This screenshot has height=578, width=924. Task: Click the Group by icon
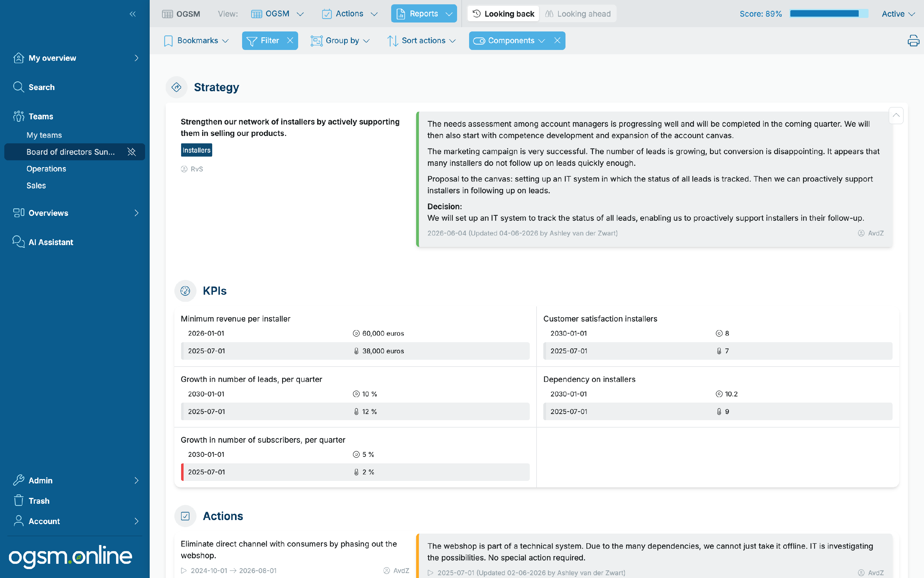(x=317, y=41)
